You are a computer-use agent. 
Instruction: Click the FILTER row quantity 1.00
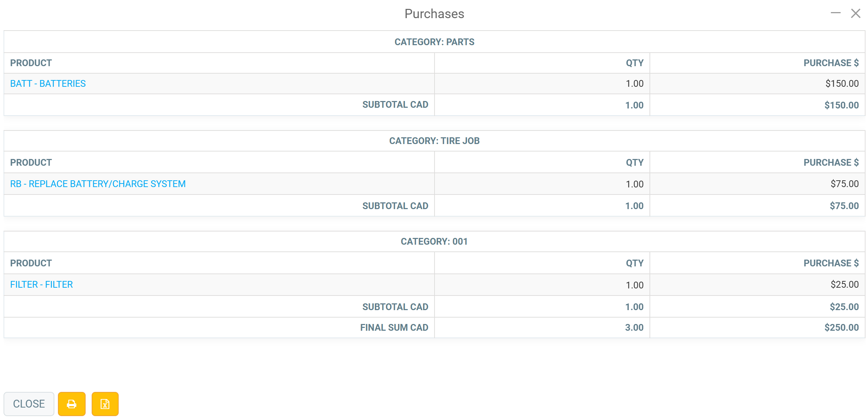635,285
